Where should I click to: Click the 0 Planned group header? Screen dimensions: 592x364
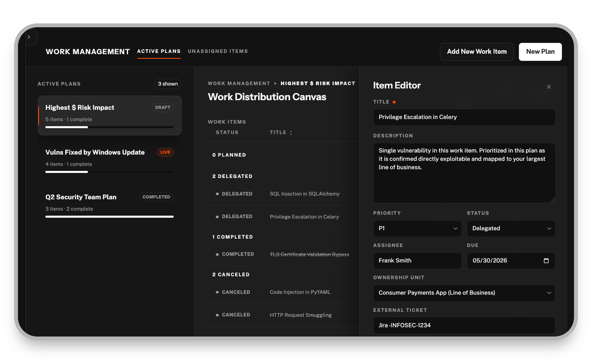229,155
